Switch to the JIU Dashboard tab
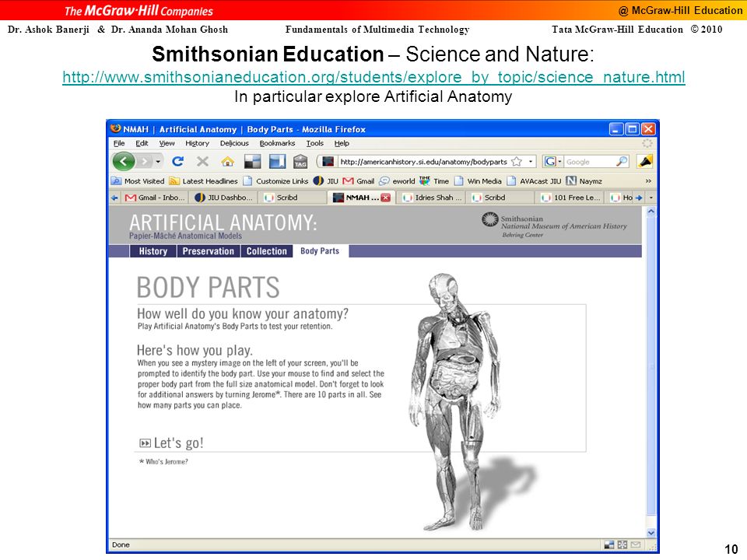Screen dimensions: 747x560 (x=224, y=198)
